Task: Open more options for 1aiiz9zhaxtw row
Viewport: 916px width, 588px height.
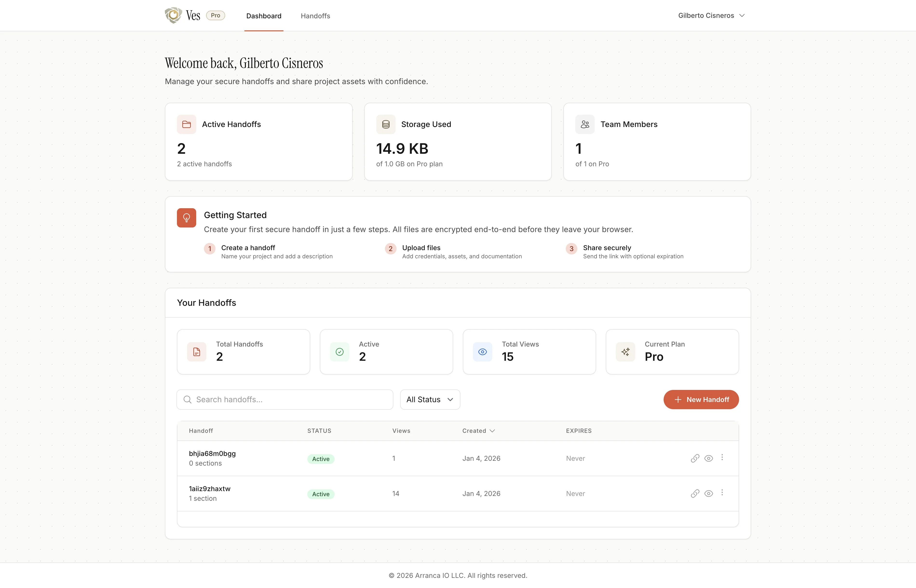Action: pos(722,493)
